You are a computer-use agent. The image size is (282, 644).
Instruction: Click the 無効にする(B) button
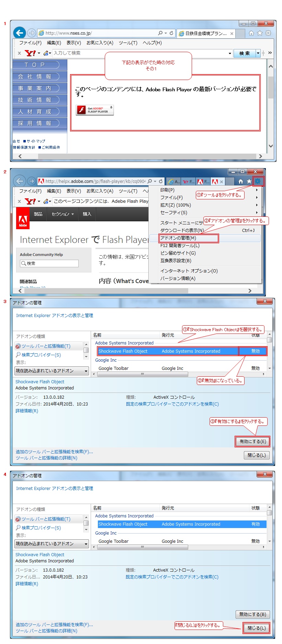253,614
